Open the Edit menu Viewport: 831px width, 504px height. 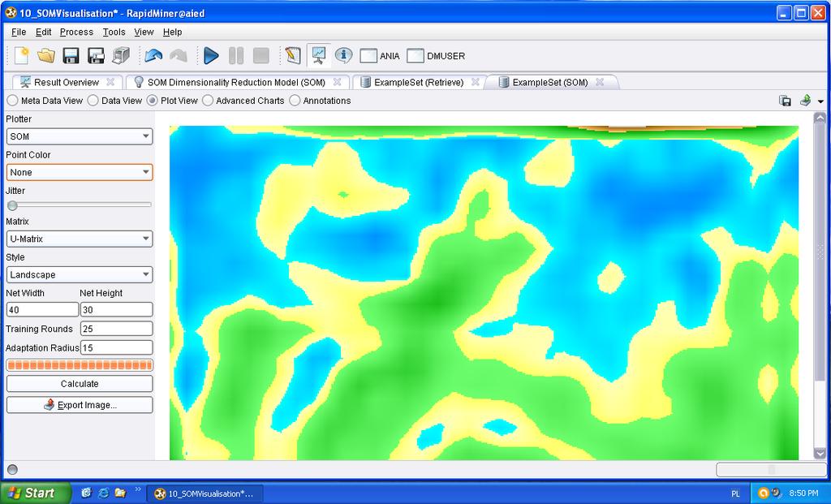tap(44, 32)
